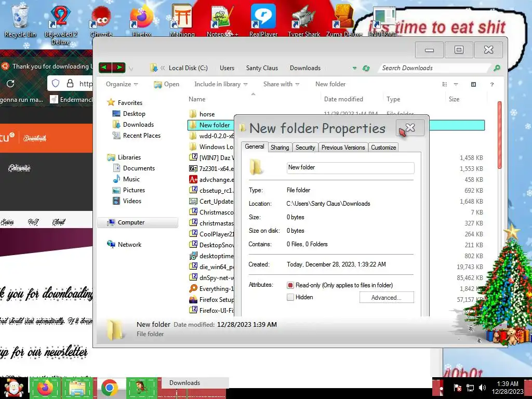Image resolution: width=532 pixels, height=399 pixels.
Task: Click the volume speaker tray icon
Action: 482,388
